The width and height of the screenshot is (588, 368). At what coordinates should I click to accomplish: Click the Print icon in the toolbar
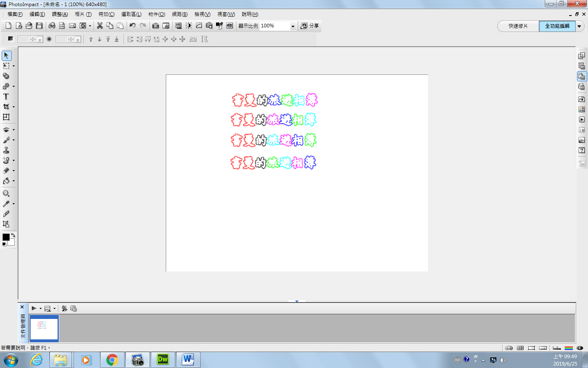(52, 26)
